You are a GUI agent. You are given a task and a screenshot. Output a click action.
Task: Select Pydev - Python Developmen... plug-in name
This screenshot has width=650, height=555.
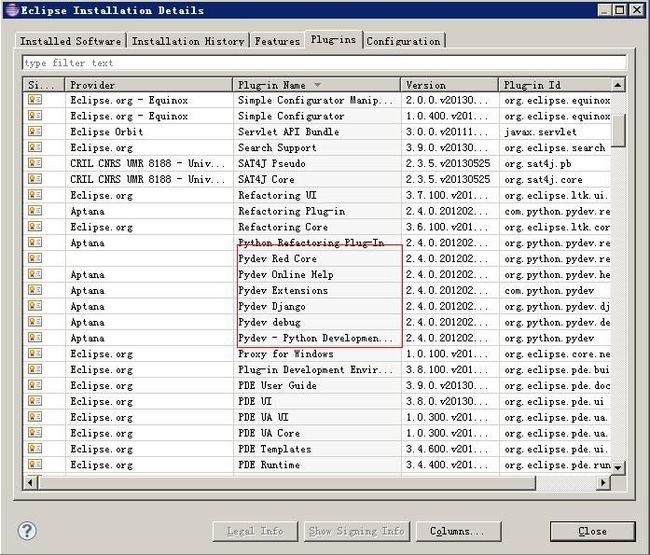(x=315, y=338)
